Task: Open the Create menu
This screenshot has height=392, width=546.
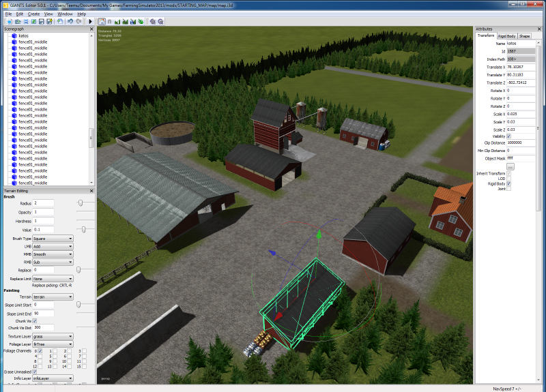Action: pos(33,14)
